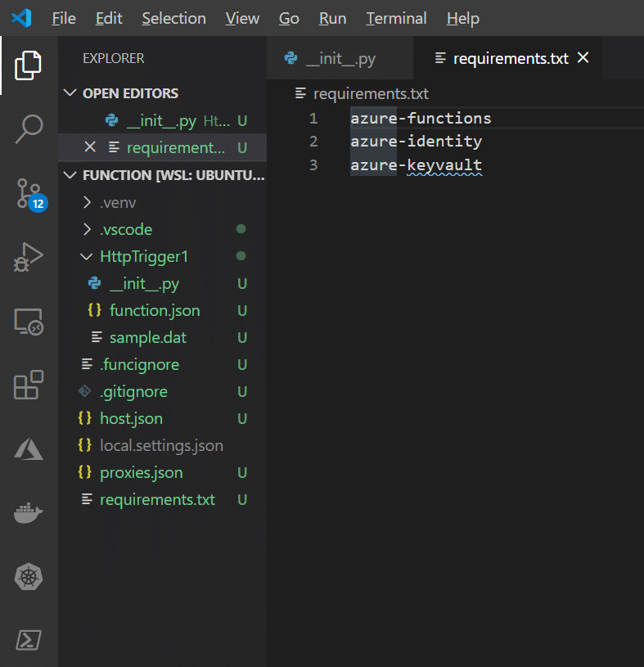Click the 12 badge on Source Control

pos(38,204)
